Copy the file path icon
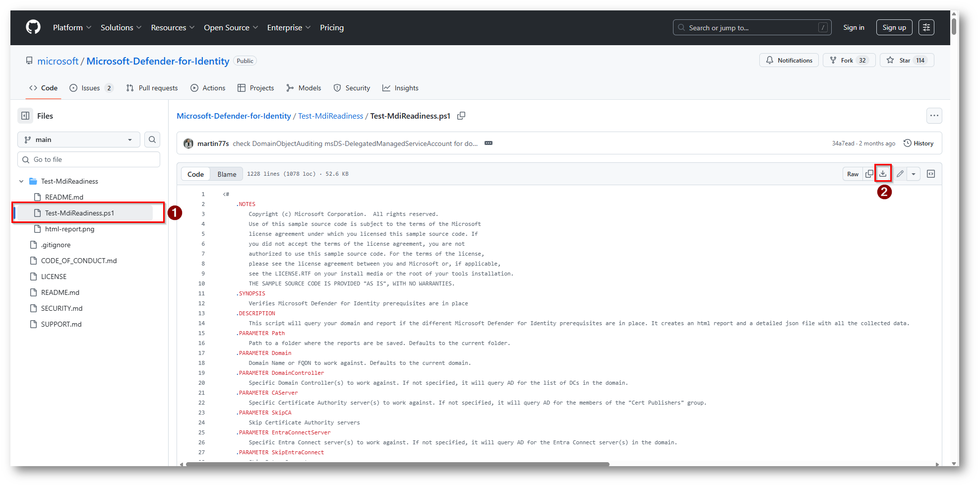The width and height of the screenshot is (980, 487). coord(461,116)
